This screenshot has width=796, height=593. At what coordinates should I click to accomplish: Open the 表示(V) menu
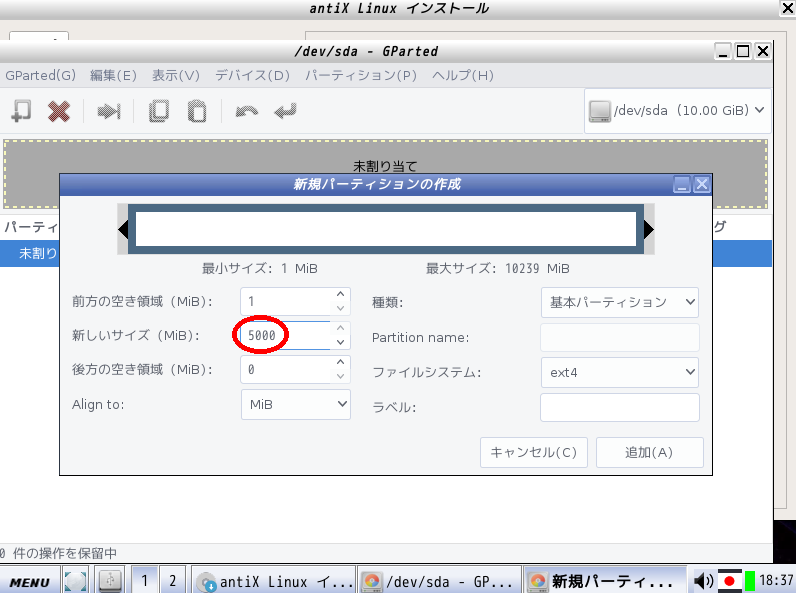[x=176, y=76]
